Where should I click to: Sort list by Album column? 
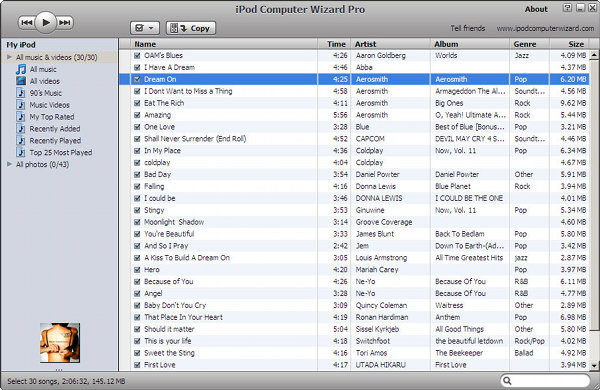(x=470, y=44)
